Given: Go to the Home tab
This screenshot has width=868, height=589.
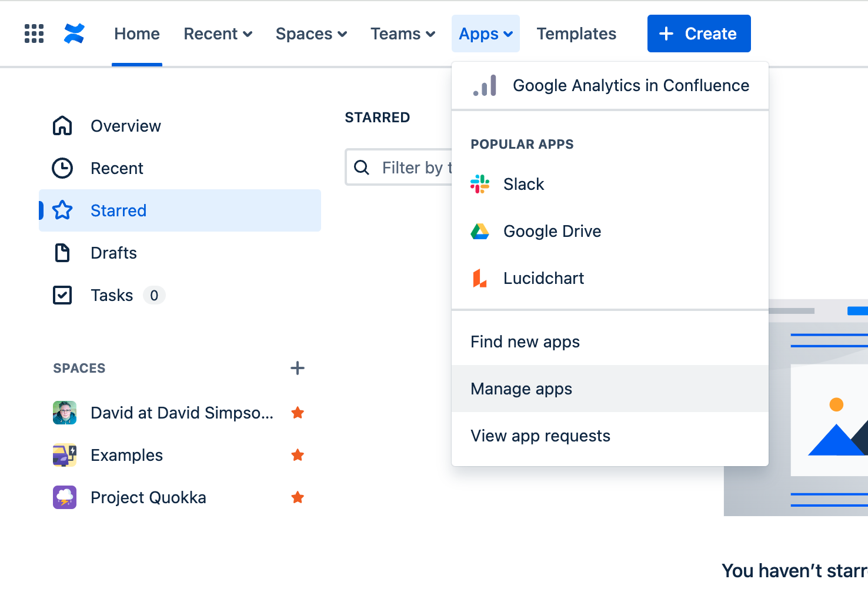Looking at the screenshot, I should pyautogui.click(x=137, y=34).
